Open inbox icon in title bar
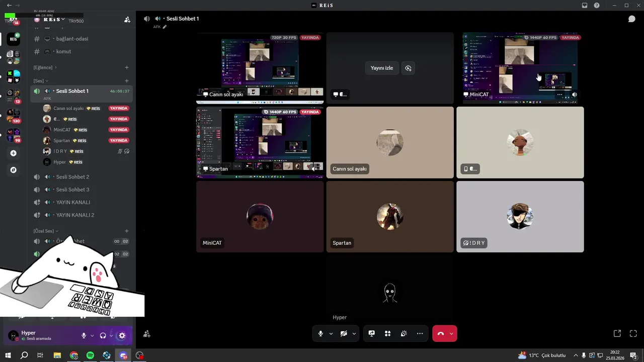This screenshot has width=644, height=362. point(585,5)
